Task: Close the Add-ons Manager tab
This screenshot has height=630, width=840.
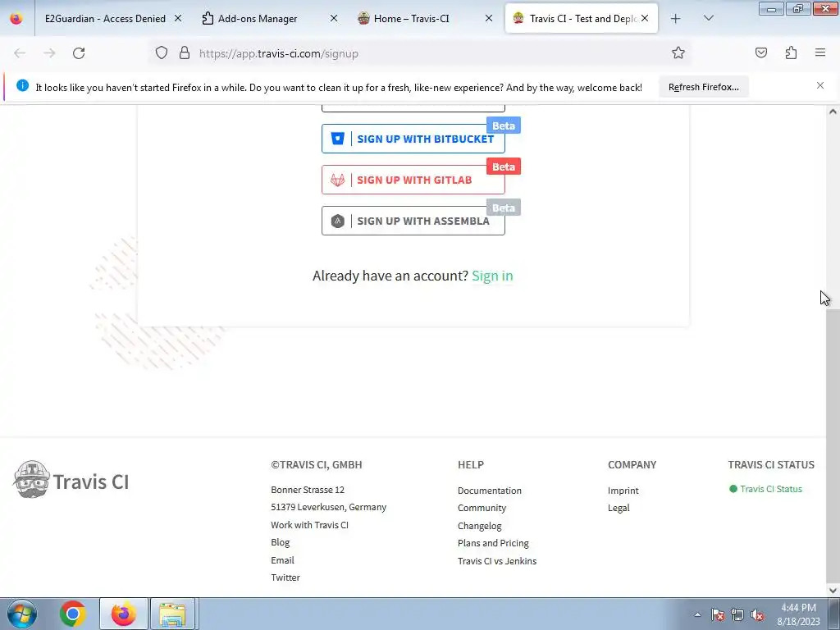Action: (334, 18)
